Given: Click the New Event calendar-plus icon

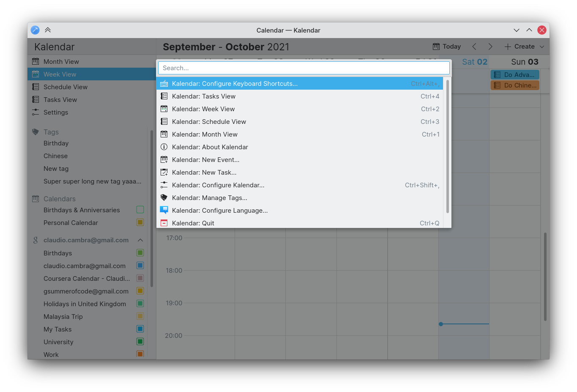Looking at the screenshot, I should tap(164, 160).
